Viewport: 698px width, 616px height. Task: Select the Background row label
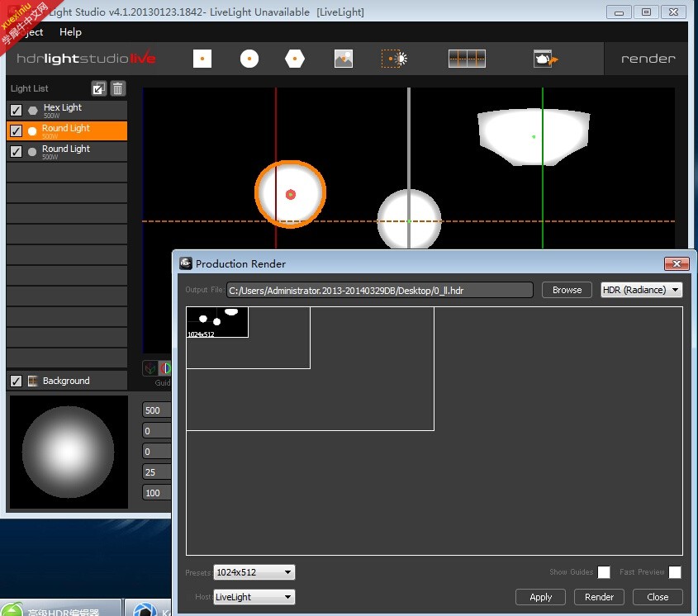tap(66, 381)
